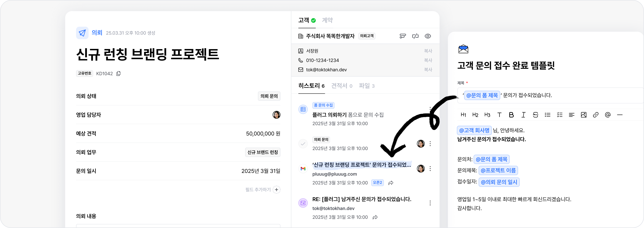
Task: Click the envelope icon above template title
Action: click(x=463, y=49)
